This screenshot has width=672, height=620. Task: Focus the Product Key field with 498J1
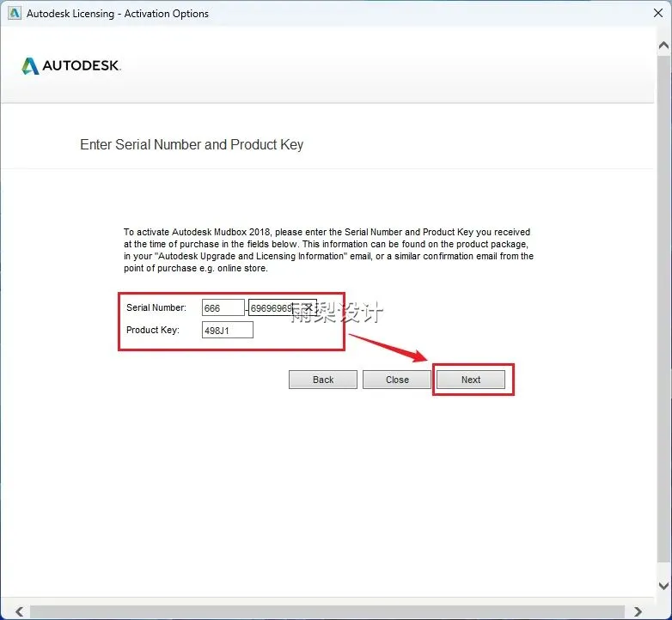point(227,330)
